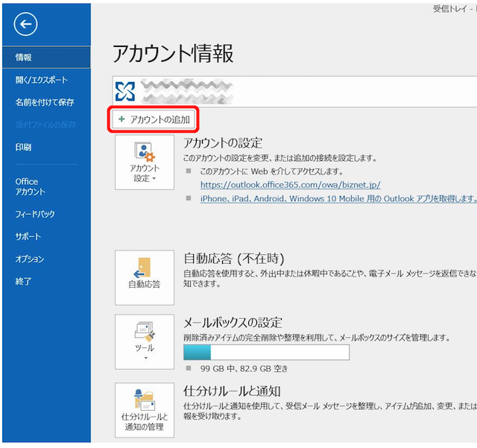Click the green plus icon on アカウントの追加
The height and width of the screenshot is (448, 477).
pos(121,119)
